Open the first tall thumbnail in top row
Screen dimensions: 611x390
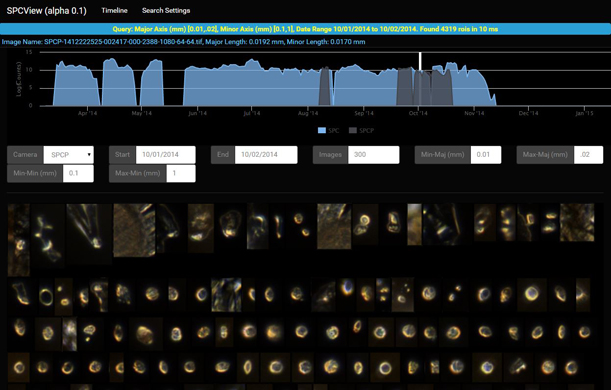point(18,240)
